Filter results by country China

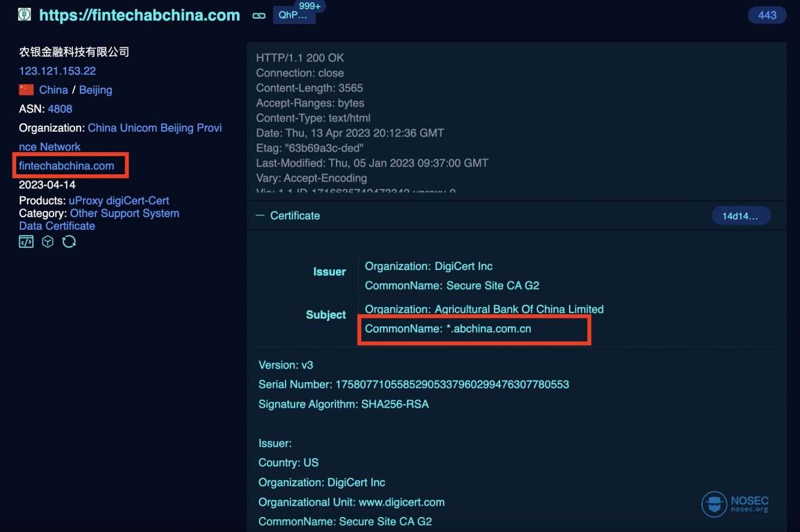[x=53, y=90]
